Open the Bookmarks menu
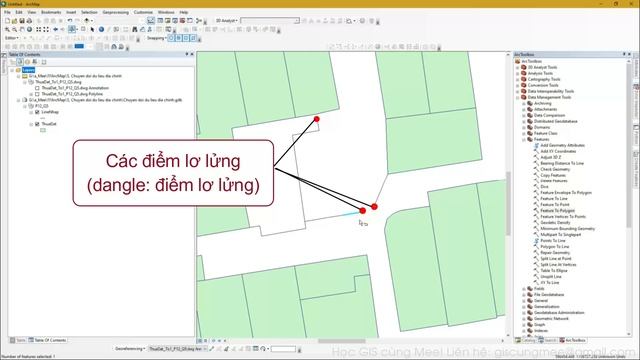Screen dimensions: 640x360 (x=51, y=12)
